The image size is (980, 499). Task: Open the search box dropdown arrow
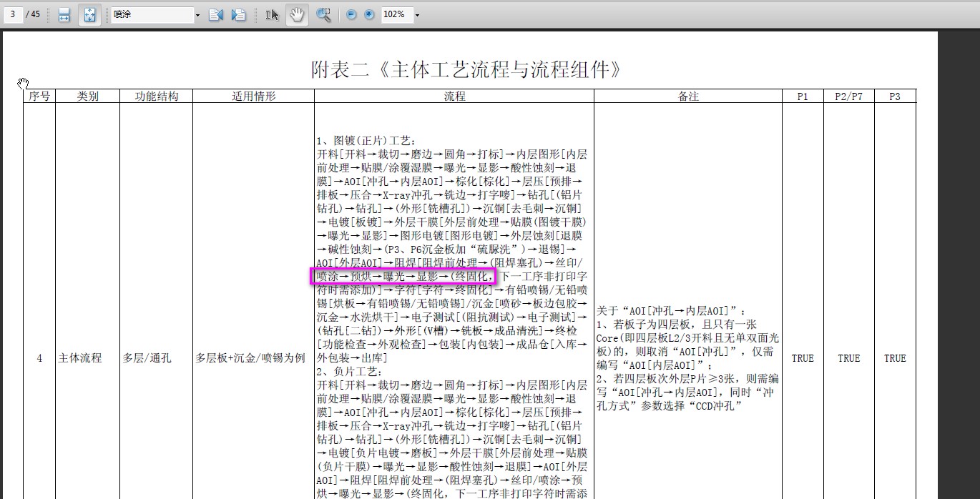[197, 15]
